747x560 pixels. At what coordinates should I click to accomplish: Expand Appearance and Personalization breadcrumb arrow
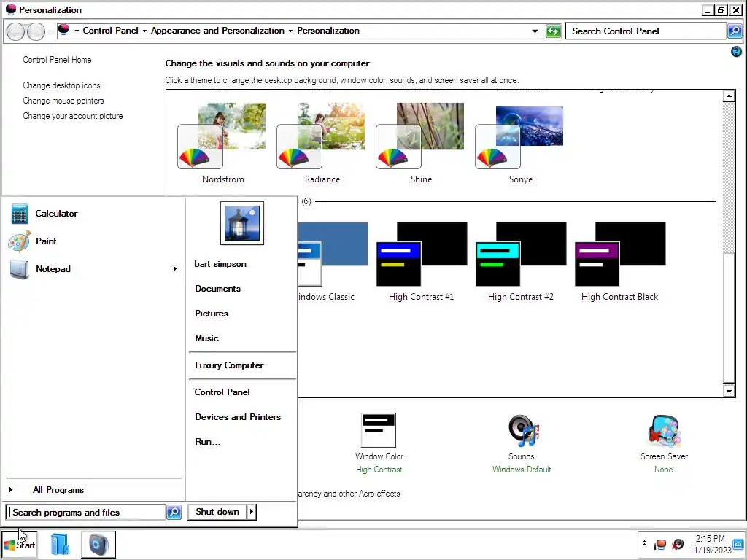290,31
